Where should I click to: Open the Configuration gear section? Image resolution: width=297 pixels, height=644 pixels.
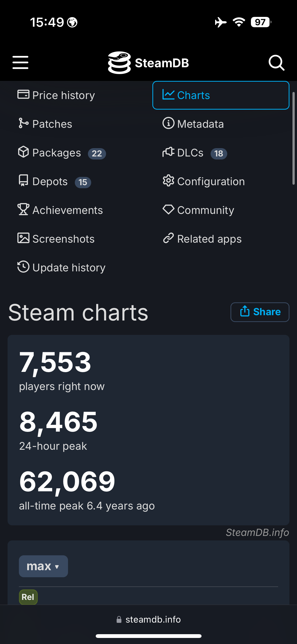(x=204, y=181)
